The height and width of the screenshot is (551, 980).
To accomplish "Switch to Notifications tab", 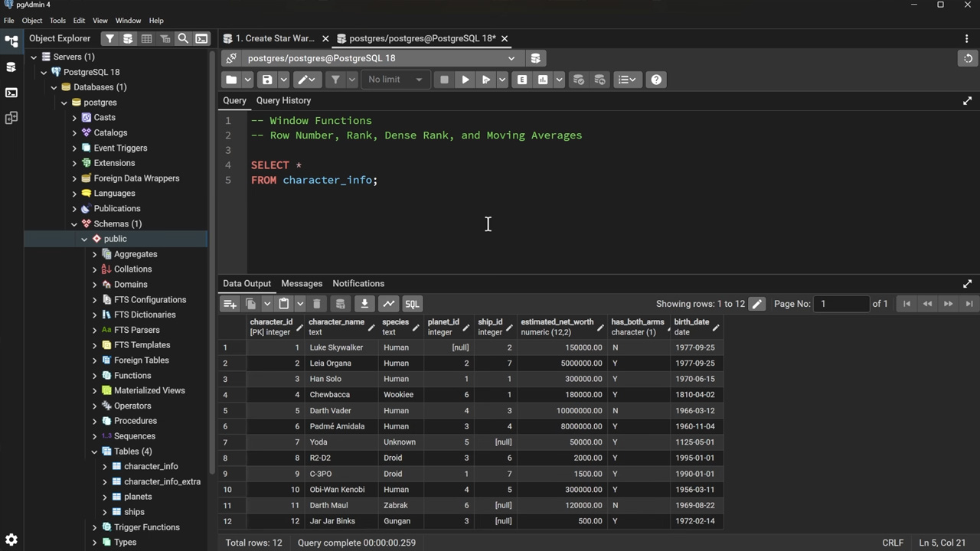I will 358,284.
